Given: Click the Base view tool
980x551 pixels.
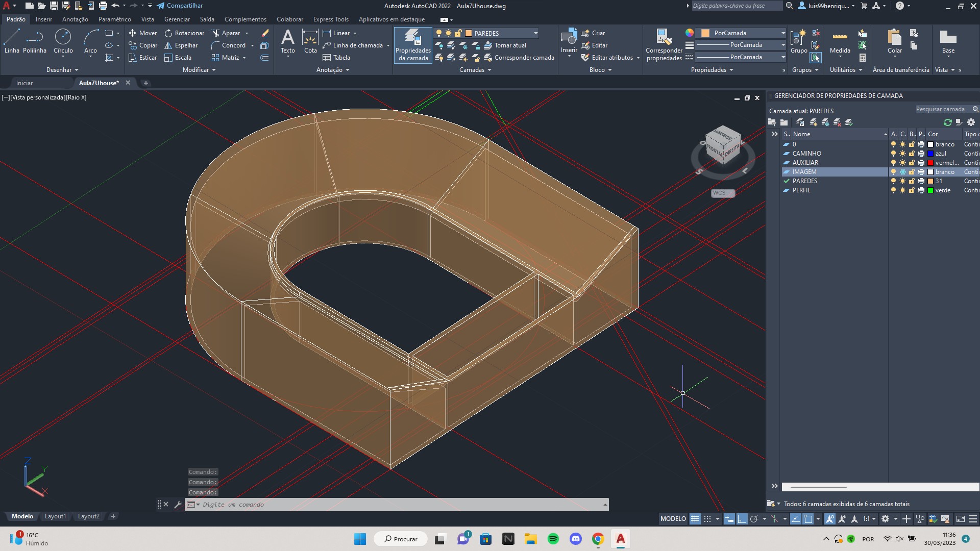Looking at the screenshot, I should [948, 42].
